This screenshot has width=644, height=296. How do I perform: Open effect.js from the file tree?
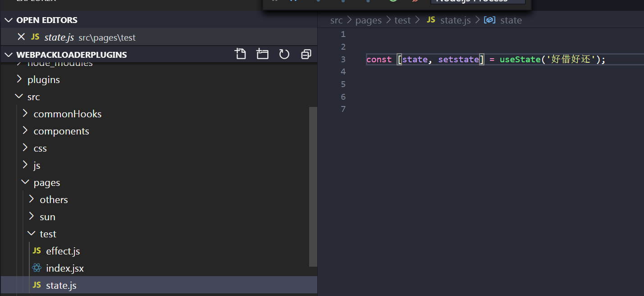pyautogui.click(x=159, y=251)
